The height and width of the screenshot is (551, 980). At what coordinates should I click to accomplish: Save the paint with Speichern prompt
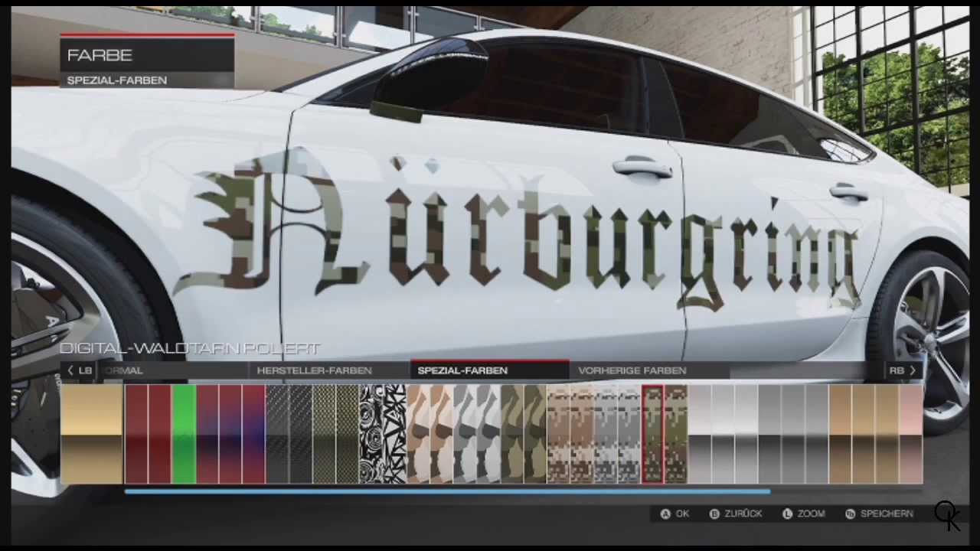click(x=879, y=514)
